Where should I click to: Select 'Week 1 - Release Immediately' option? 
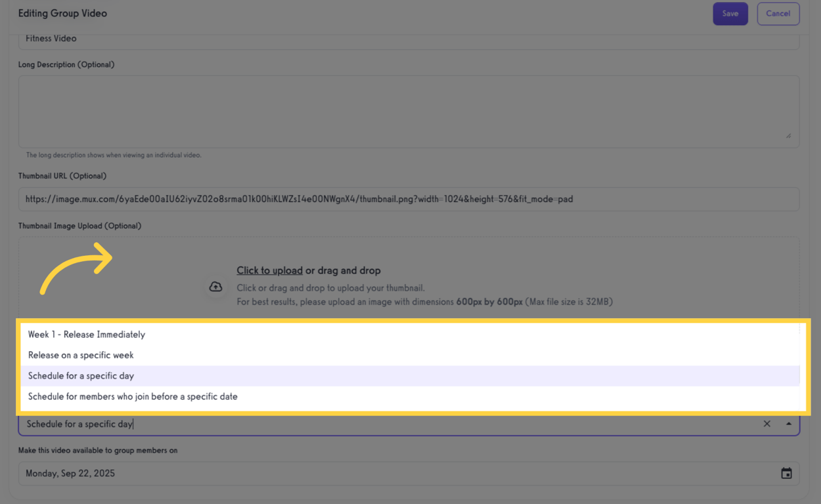(86, 334)
